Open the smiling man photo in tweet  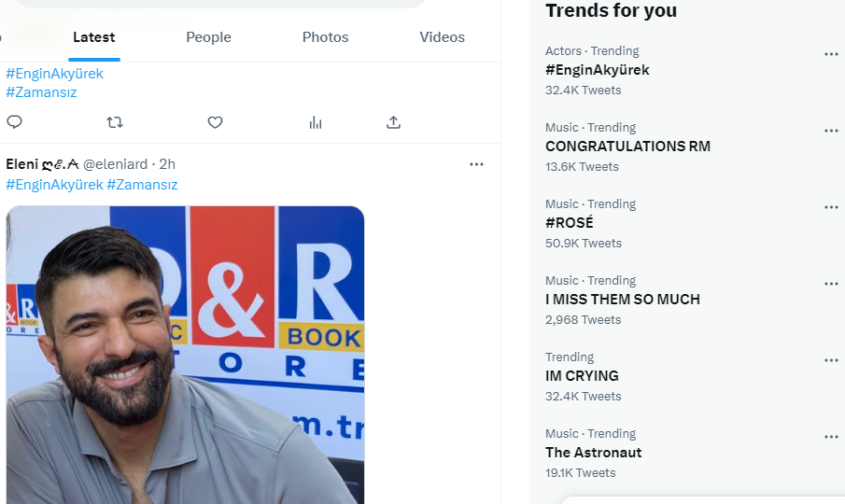185,355
